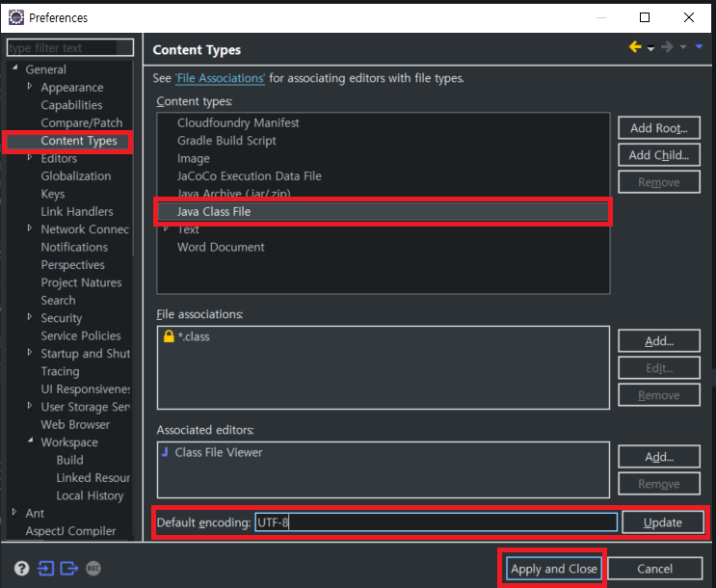Open the File Associations link

[220, 78]
